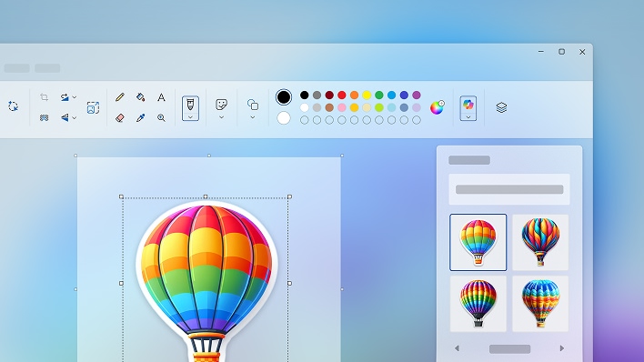Click the next arrow in sticker panel
644x362 pixels.
pos(562,348)
